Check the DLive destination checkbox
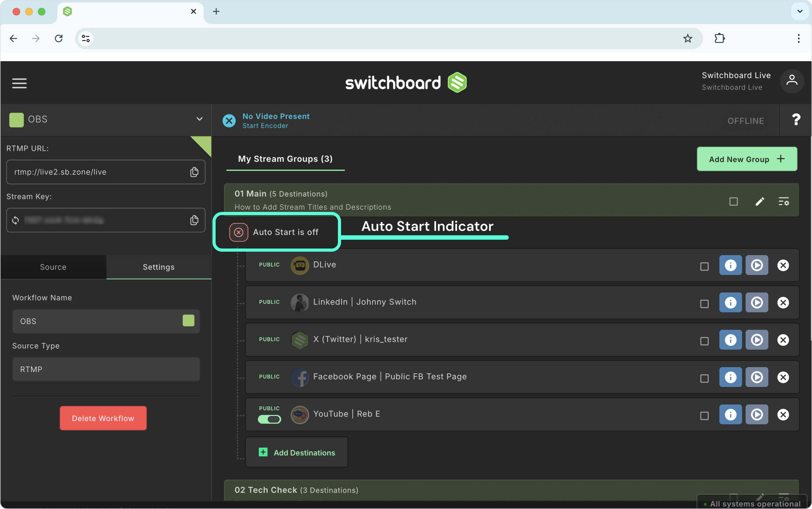812x509 pixels. coord(704,266)
